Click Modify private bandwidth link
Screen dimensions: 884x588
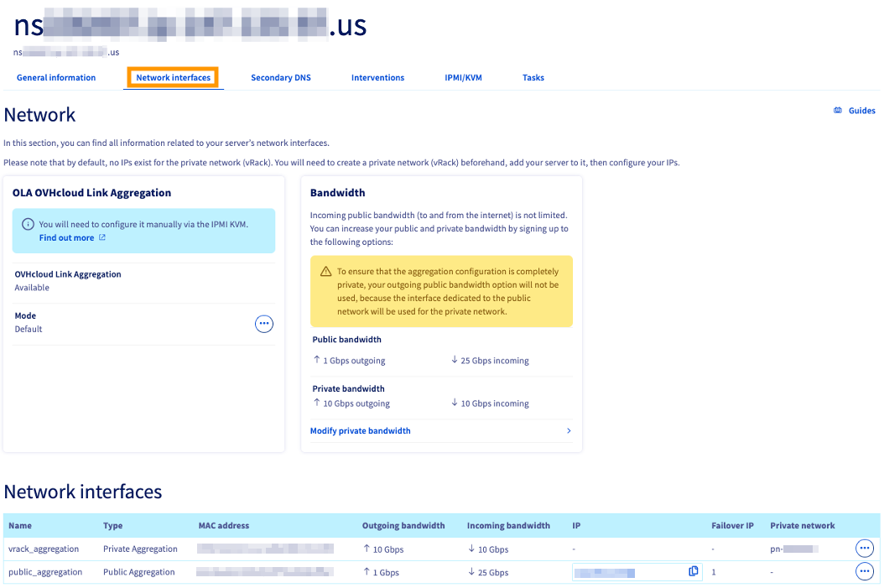[361, 430]
